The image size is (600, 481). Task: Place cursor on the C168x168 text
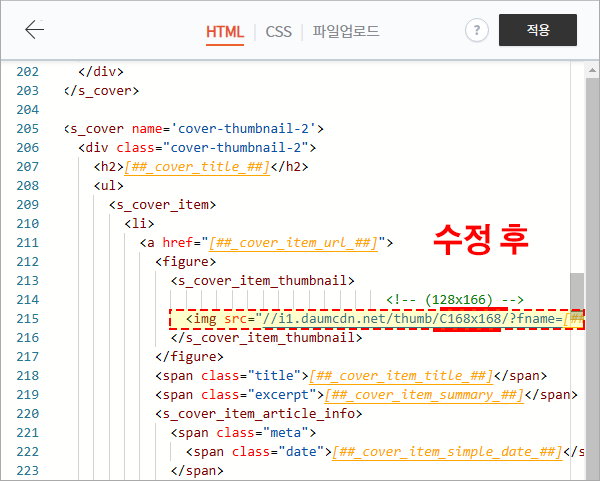tap(470, 318)
